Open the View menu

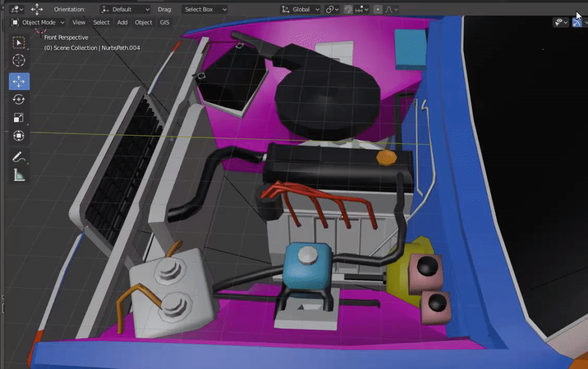coord(79,22)
